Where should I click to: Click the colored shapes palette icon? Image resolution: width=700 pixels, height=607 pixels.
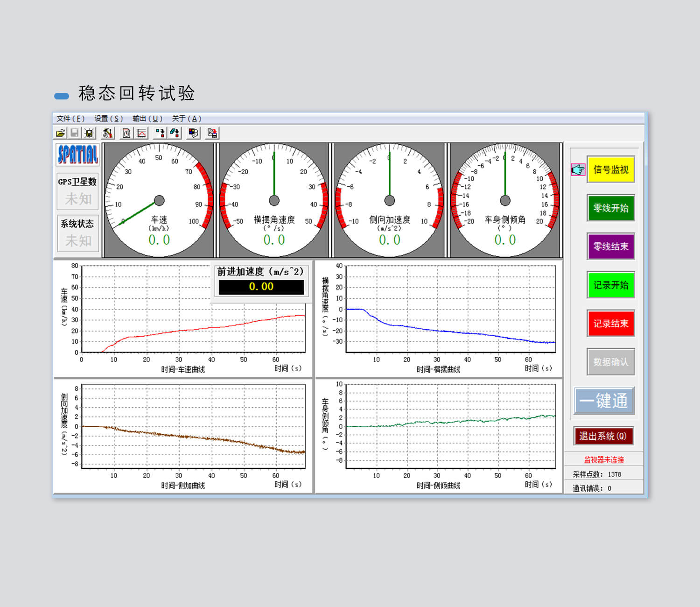[x=193, y=134]
